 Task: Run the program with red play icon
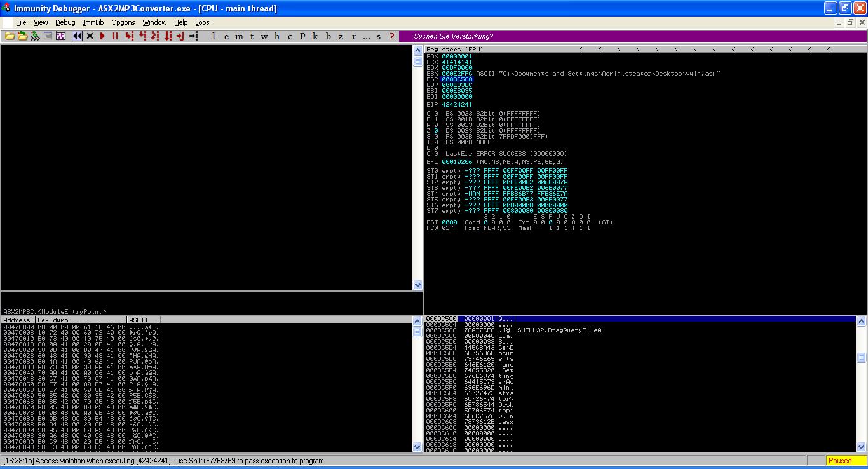[x=102, y=36]
